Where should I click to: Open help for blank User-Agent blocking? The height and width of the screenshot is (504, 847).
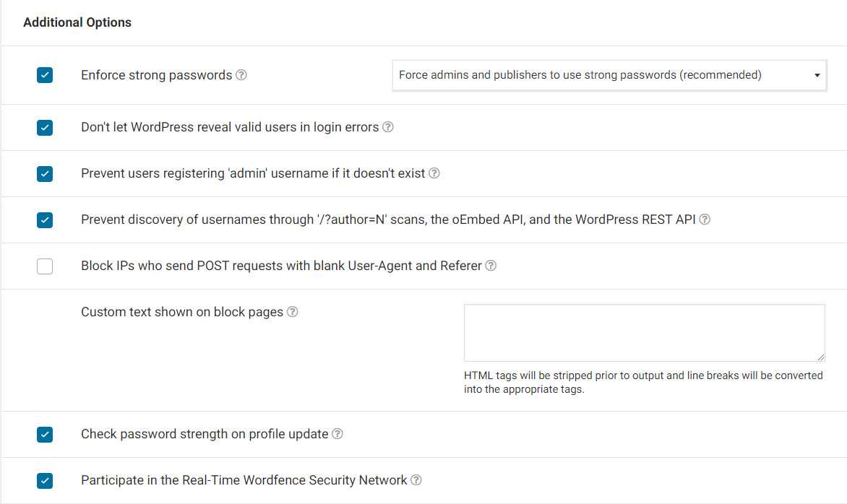coord(491,266)
